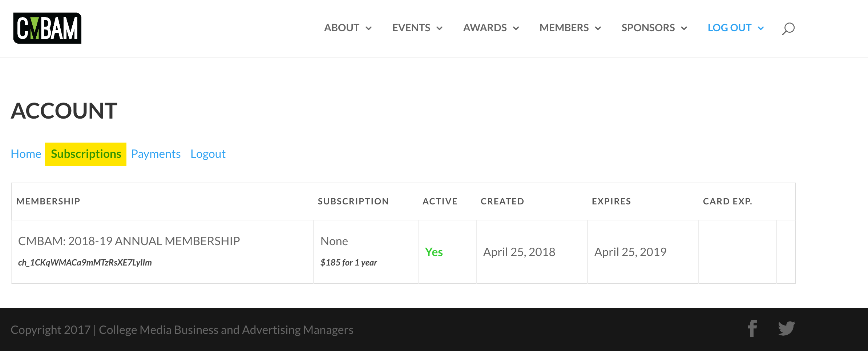Expand the AWARDS menu chevron
Image resolution: width=868 pixels, height=351 pixels.
point(516,28)
